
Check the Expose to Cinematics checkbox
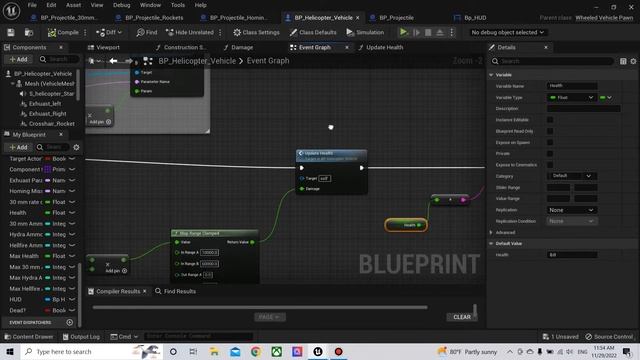550,165
